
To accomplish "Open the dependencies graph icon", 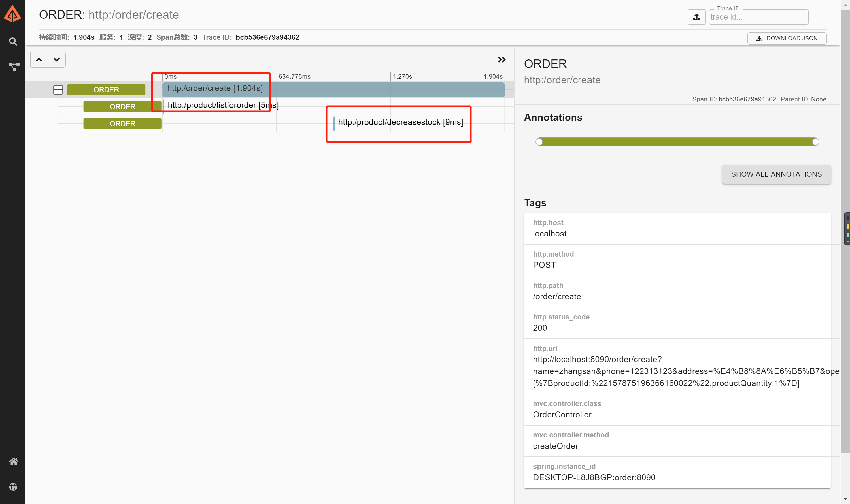I will point(14,66).
